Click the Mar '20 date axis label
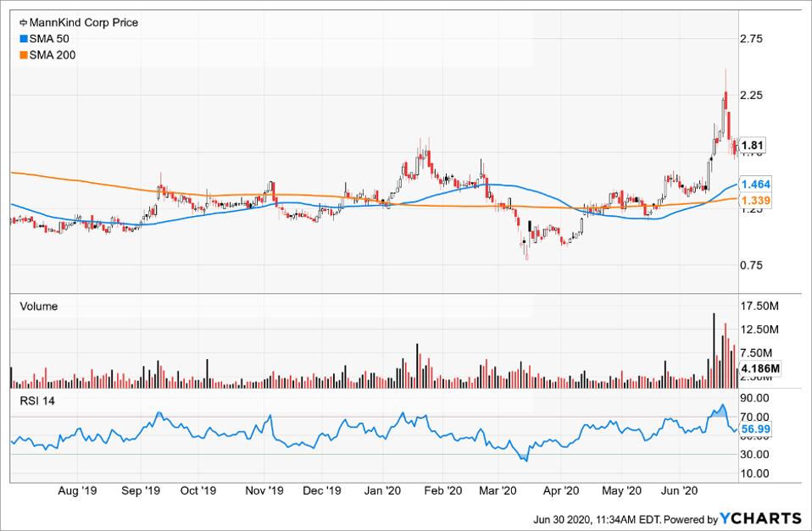Viewport: 812px width, 531px height. (x=498, y=490)
